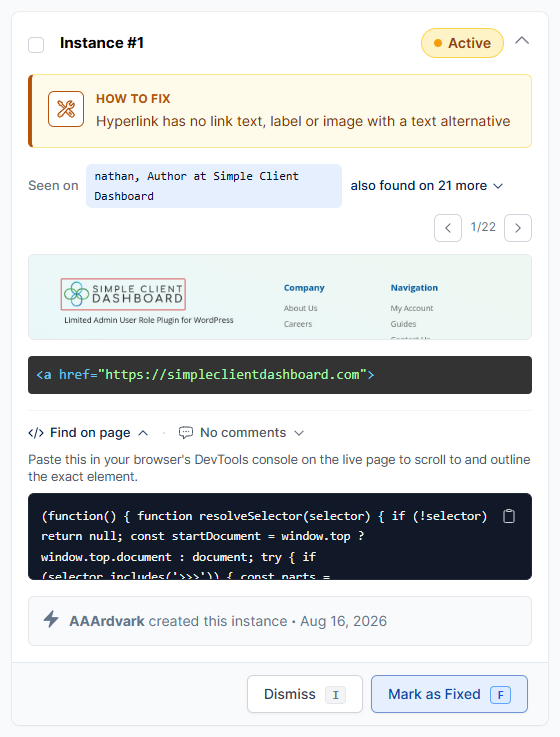The image size is (560, 737).
Task: Collapse the Find on page section
Action: pos(88,432)
